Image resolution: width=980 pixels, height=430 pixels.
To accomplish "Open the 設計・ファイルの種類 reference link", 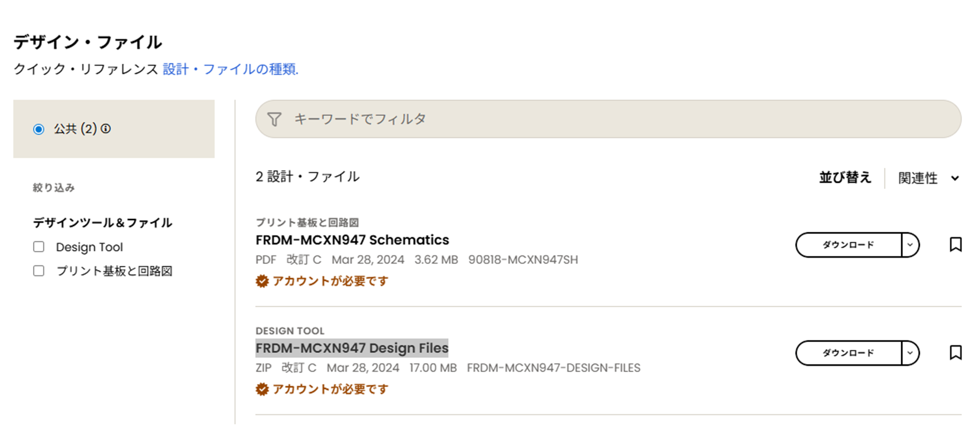I will pos(230,69).
